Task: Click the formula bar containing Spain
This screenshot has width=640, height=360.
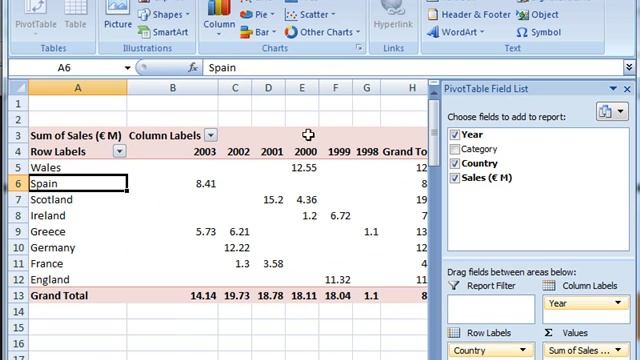Action: tap(413, 67)
